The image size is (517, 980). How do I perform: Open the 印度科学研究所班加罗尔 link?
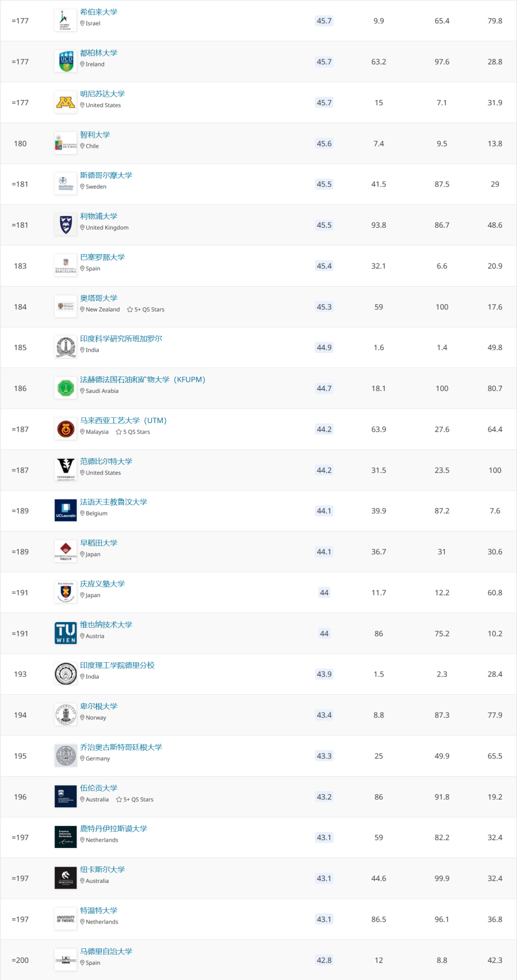(x=121, y=338)
